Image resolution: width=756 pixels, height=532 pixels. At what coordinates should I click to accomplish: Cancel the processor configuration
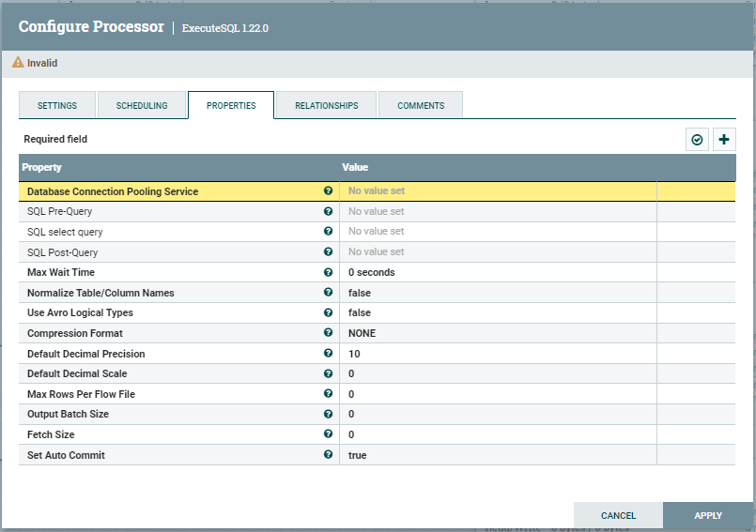(618, 515)
